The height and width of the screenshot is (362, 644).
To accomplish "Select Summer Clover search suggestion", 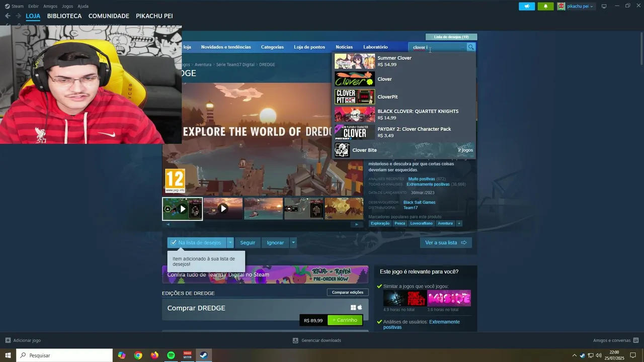I will tap(404, 61).
